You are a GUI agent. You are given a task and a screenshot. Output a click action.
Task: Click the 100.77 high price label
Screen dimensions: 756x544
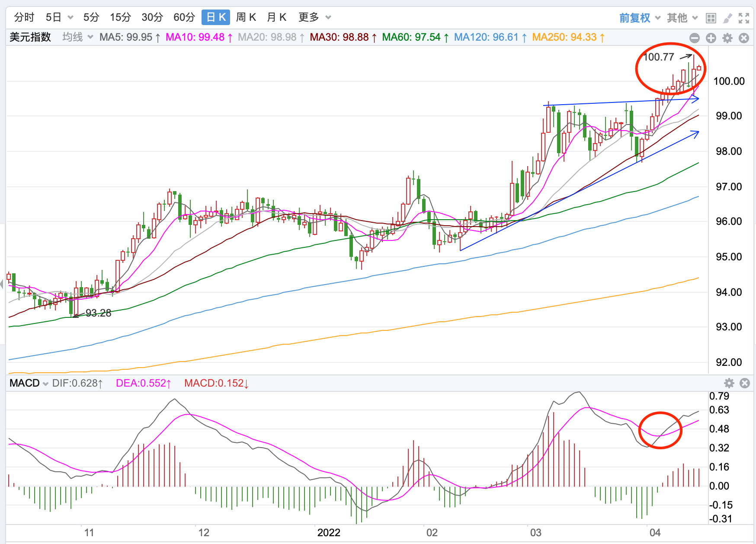658,57
